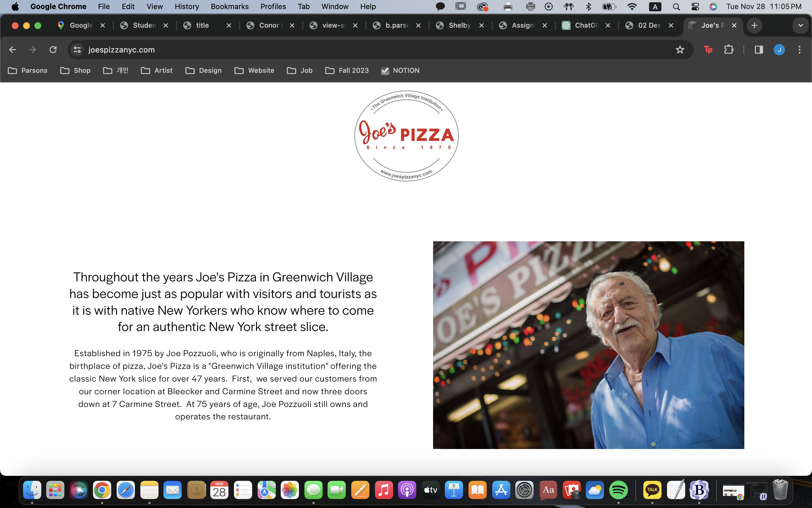Open KakaoTalk from the Dock
Screen dimensions: 812x508
(652, 490)
